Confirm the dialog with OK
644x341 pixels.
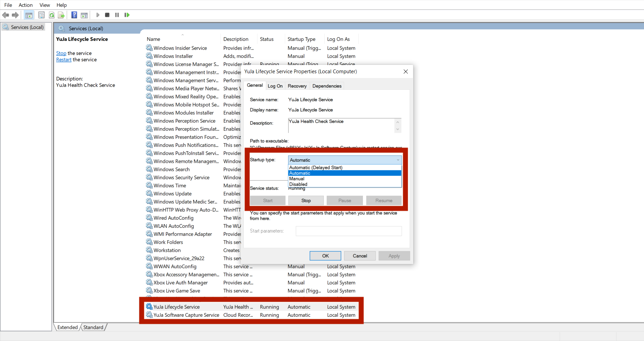(x=325, y=256)
